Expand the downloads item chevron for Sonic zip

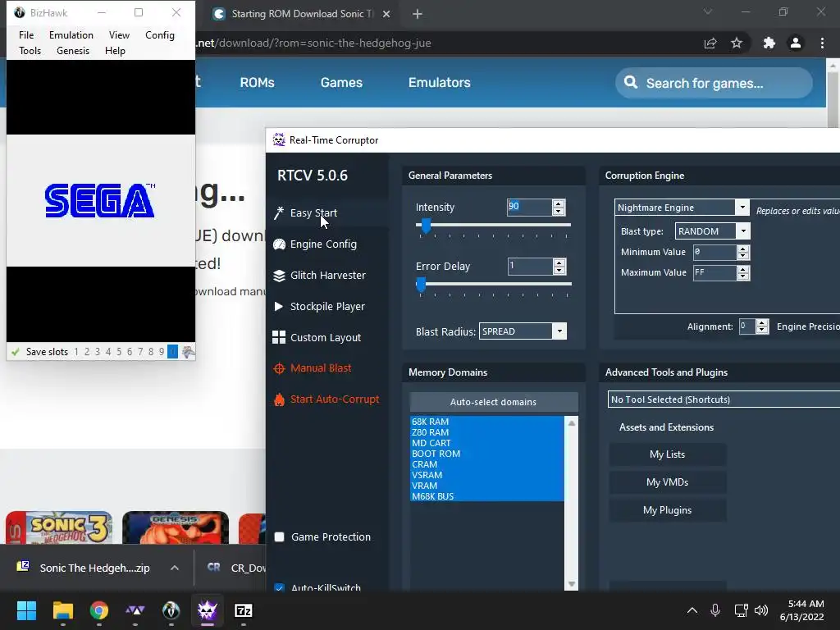click(175, 568)
